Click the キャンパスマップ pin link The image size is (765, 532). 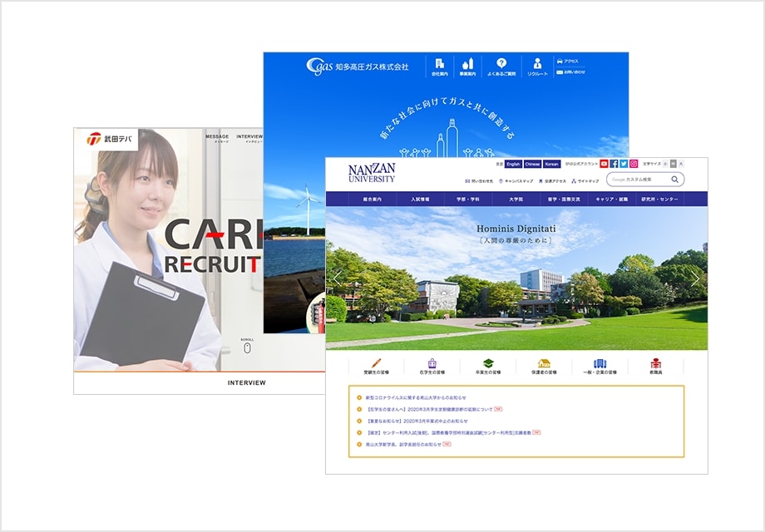click(516, 181)
